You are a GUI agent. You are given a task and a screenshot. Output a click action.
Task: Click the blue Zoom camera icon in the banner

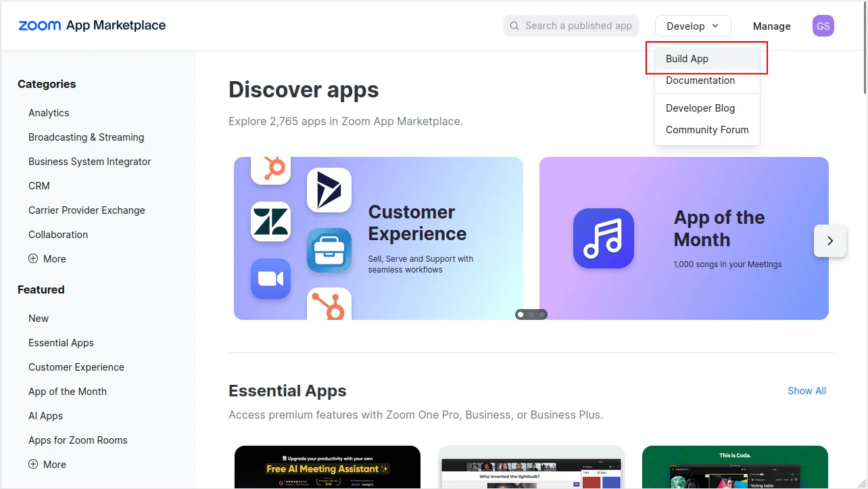[x=270, y=278]
